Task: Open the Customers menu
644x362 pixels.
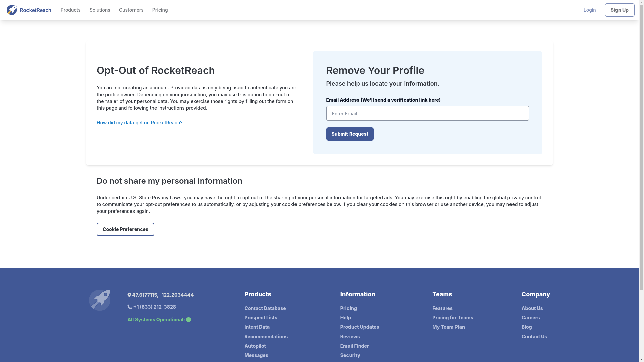Action: [131, 10]
